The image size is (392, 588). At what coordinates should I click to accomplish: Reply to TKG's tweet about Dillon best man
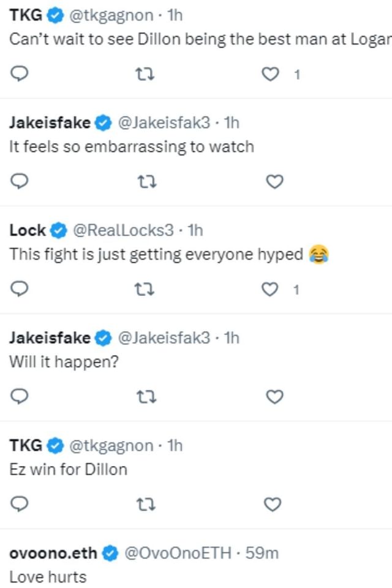click(19, 74)
